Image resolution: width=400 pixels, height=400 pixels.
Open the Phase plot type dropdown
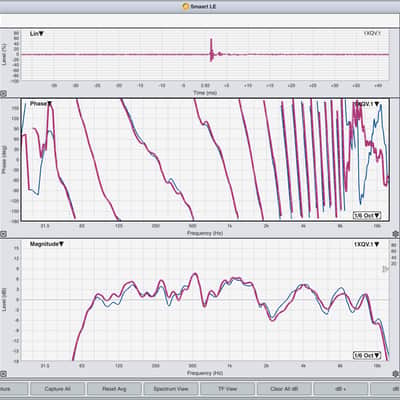(x=41, y=104)
